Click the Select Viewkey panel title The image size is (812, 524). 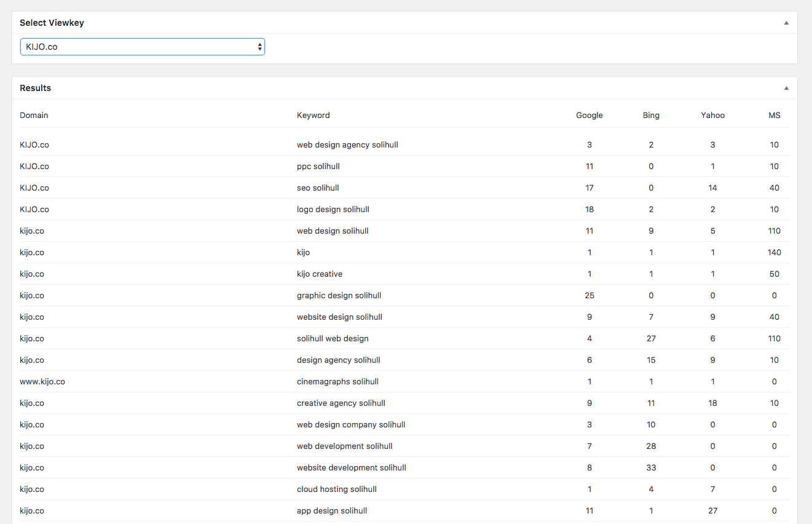tap(52, 23)
